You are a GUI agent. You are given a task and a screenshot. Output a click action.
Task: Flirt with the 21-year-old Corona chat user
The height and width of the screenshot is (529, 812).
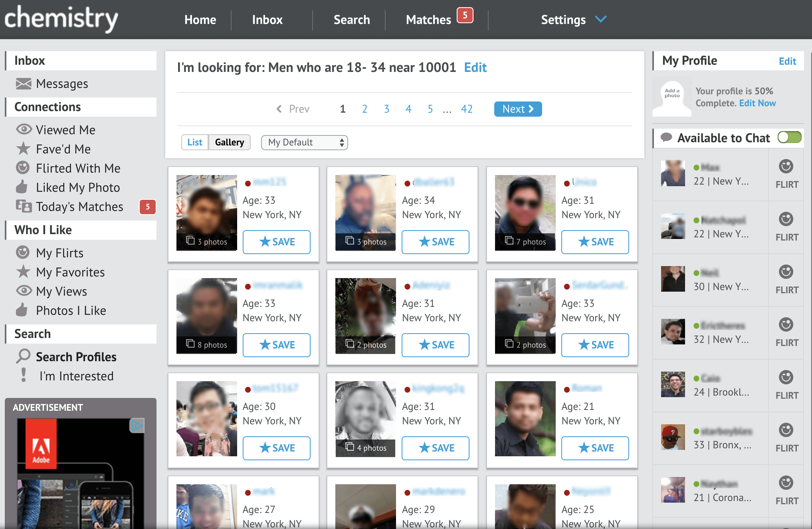coord(786,491)
